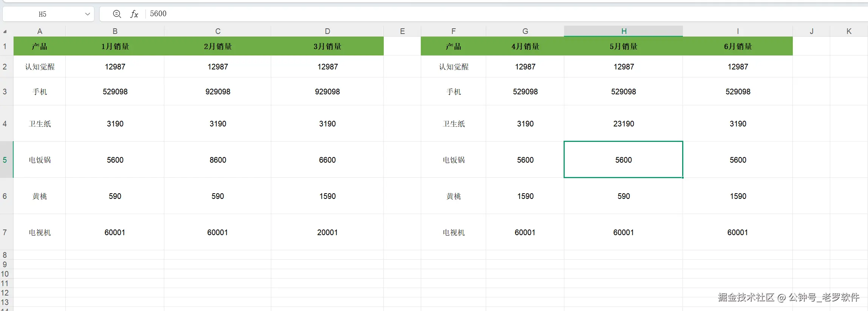Image resolution: width=868 pixels, height=311 pixels.
Task: Click cell G6 with value 1590
Action: [525, 196]
